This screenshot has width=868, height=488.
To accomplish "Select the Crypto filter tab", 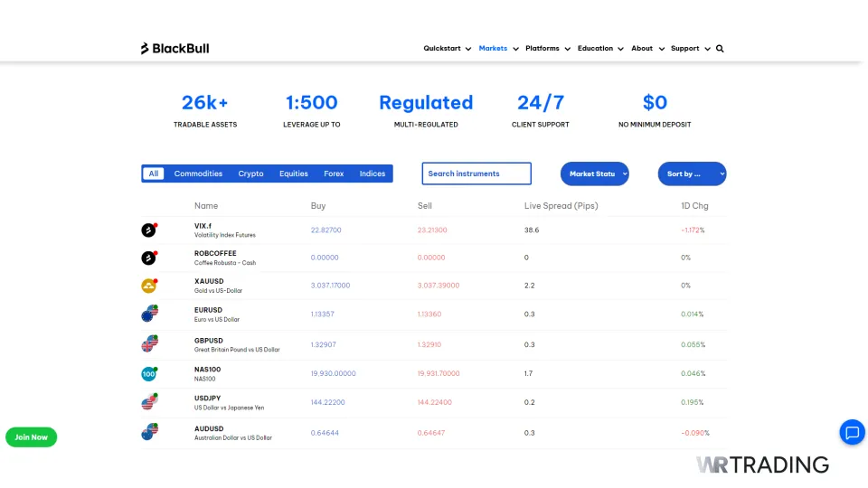I will click(x=250, y=174).
